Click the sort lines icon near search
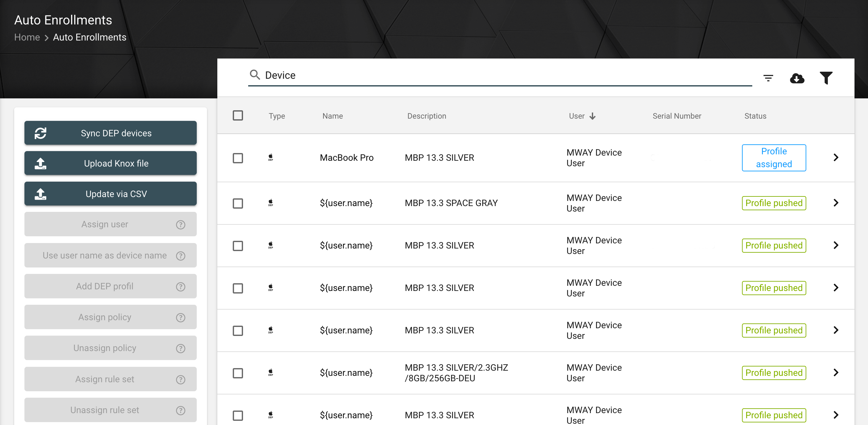This screenshot has height=425, width=868. tap(768, 78)
